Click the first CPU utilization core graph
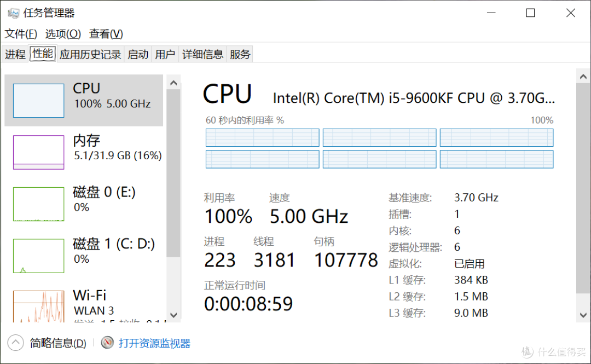Screen dimensions: 591x364 (x=262, y=137)
